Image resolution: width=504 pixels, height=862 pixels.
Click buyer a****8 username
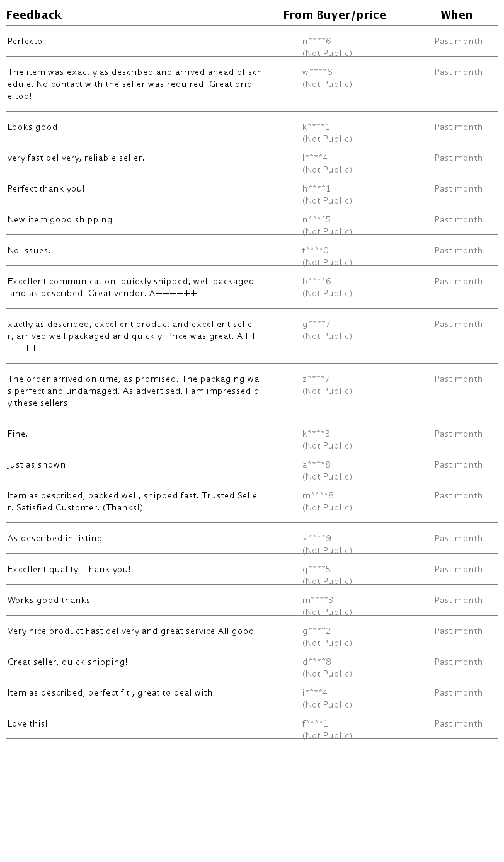coord(316,465)
